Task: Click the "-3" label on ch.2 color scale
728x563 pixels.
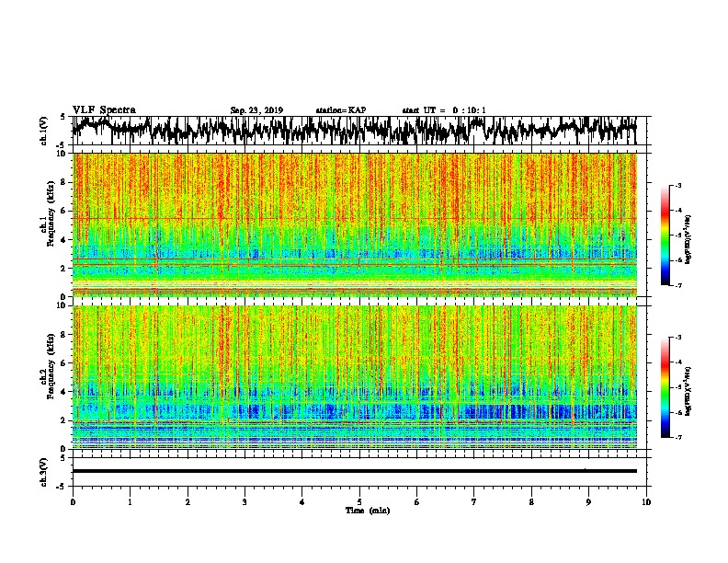Action: click(677, 338)
